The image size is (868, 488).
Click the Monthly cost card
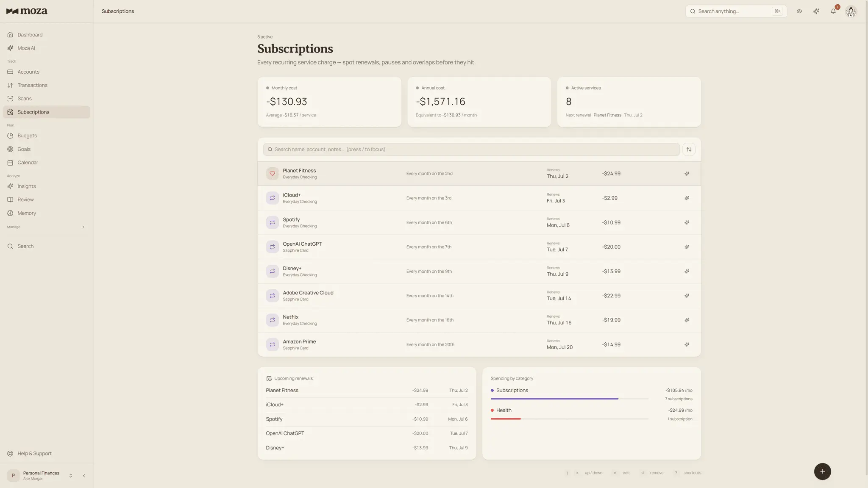click(329, 102)
